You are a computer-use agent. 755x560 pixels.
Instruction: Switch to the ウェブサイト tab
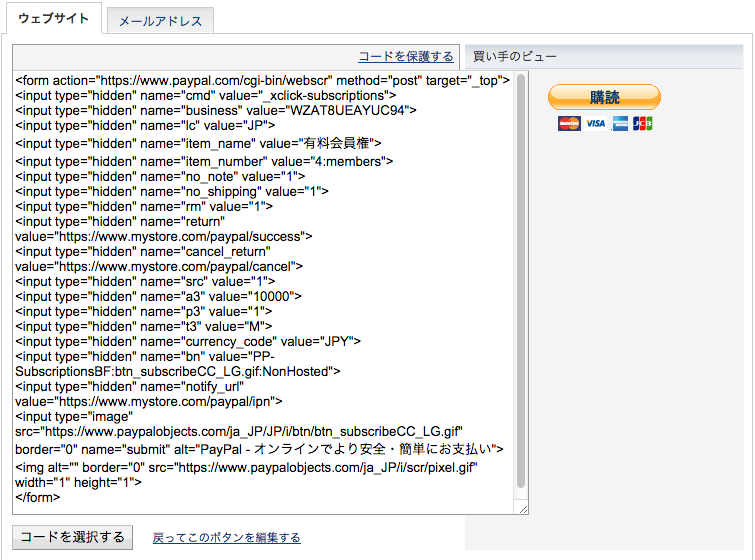point(53,18)
